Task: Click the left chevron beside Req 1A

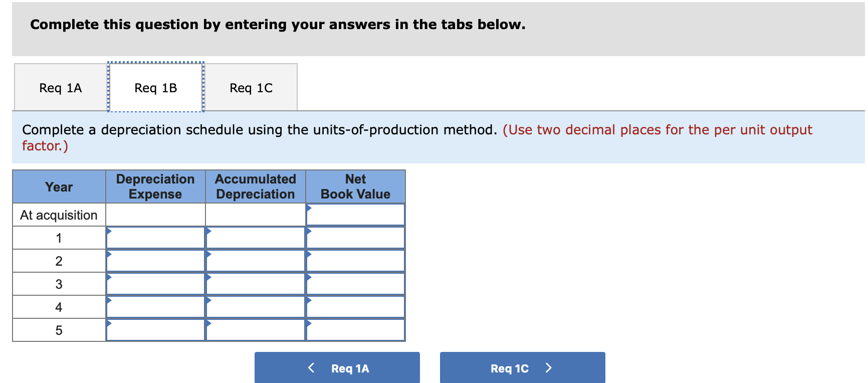Action: (311, 368)
